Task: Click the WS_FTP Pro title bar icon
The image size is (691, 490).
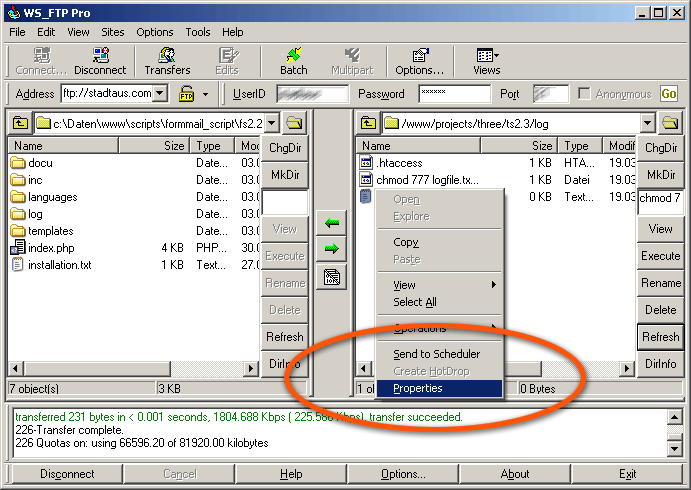Action: click(x=14, y=12)
